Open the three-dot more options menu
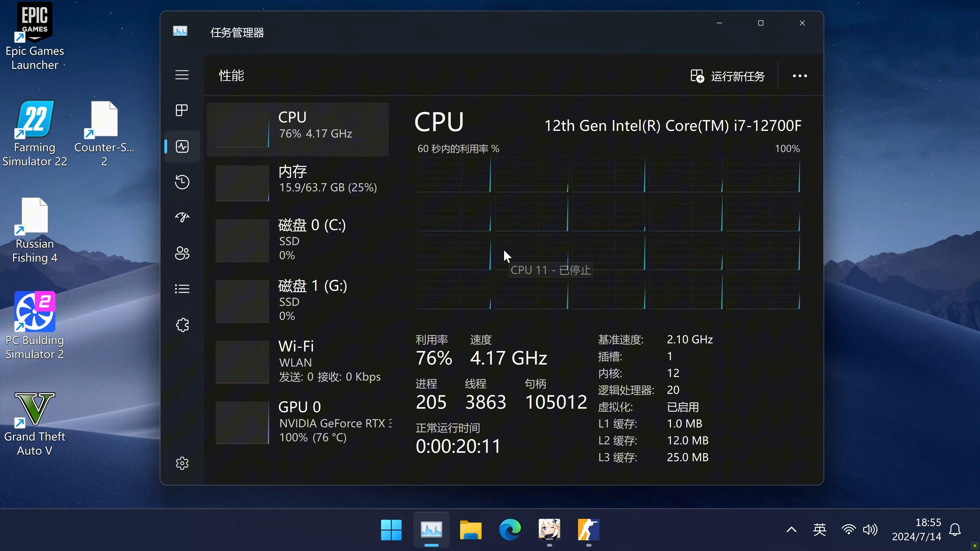Image resolution: width=980 pixels, height=551 pixels. click(800, 76)
